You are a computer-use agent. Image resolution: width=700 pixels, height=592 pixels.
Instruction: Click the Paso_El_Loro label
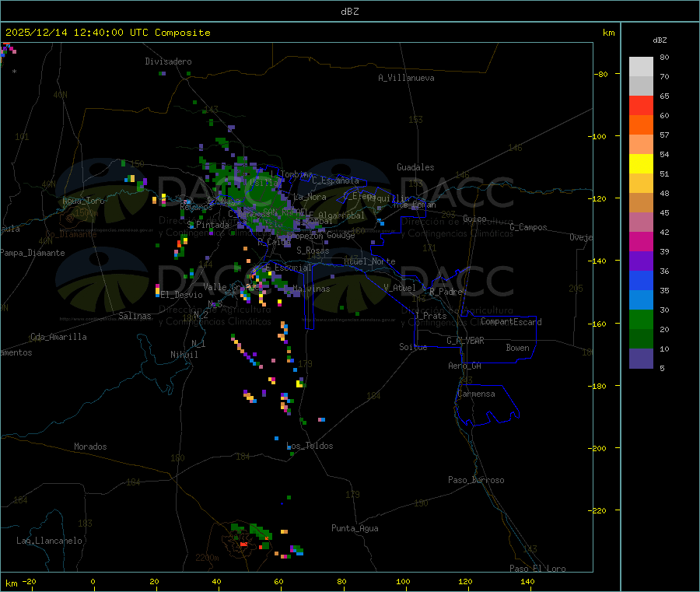[538, 569]
